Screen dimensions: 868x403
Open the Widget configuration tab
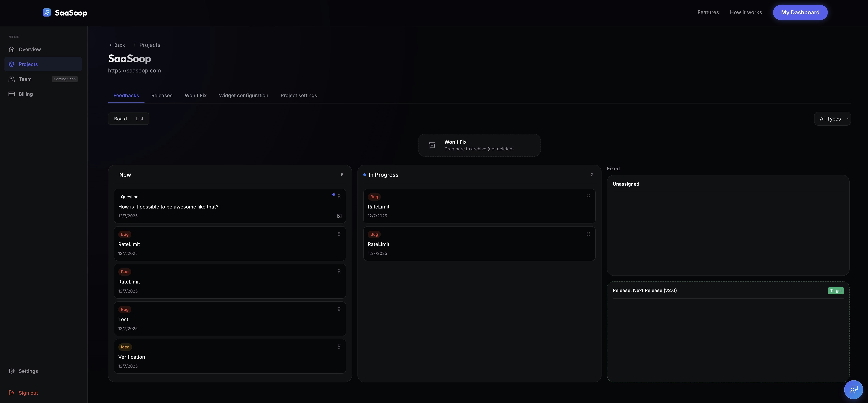pyautogui.click(x=244, y=95)
